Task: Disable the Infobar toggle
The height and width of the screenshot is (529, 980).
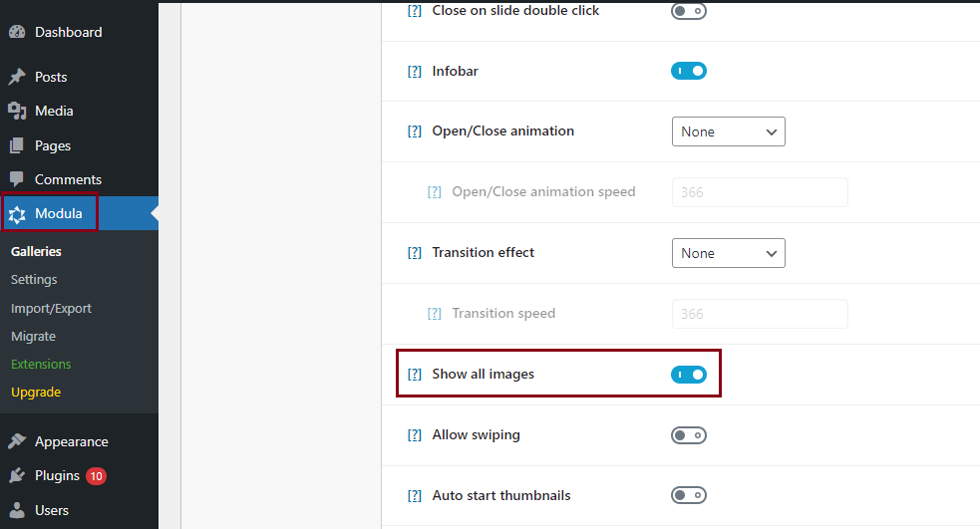Action: click(x=689, y=71)
